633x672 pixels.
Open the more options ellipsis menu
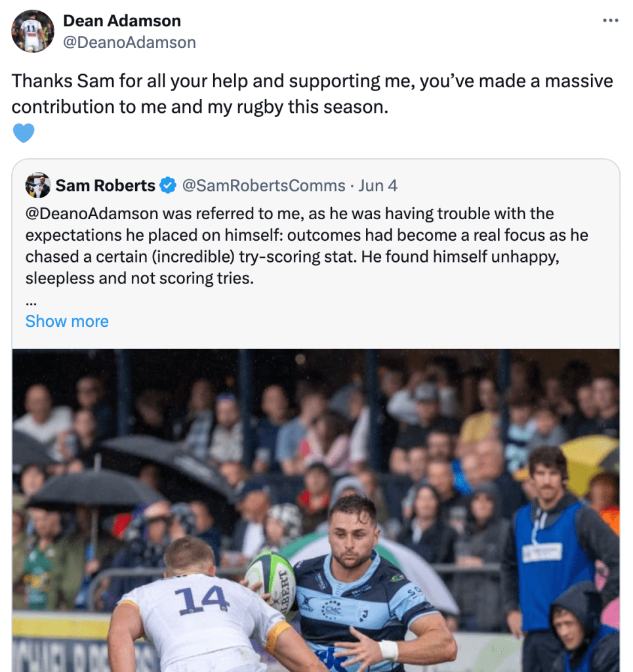tap(610, 20)
